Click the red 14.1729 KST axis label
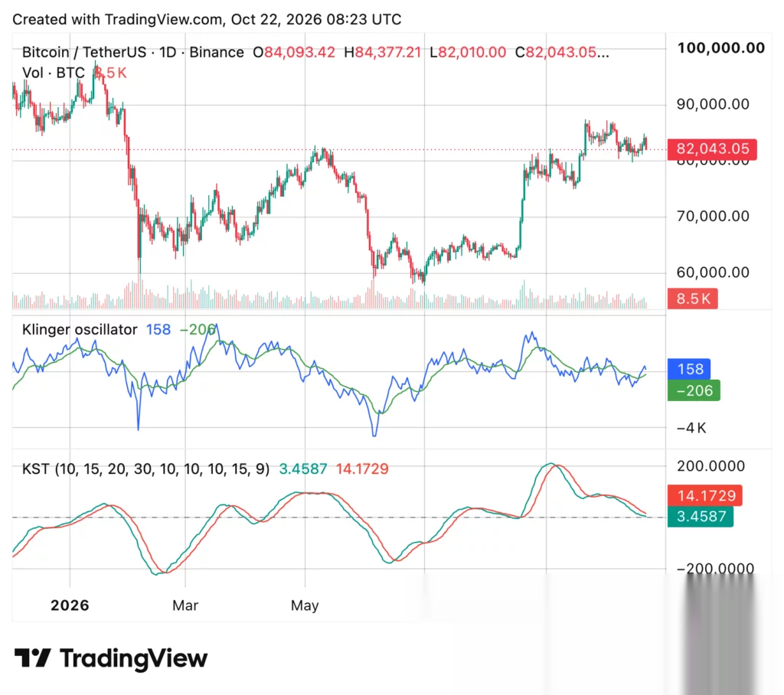The image size is (784, 695). tap(705, 495)
